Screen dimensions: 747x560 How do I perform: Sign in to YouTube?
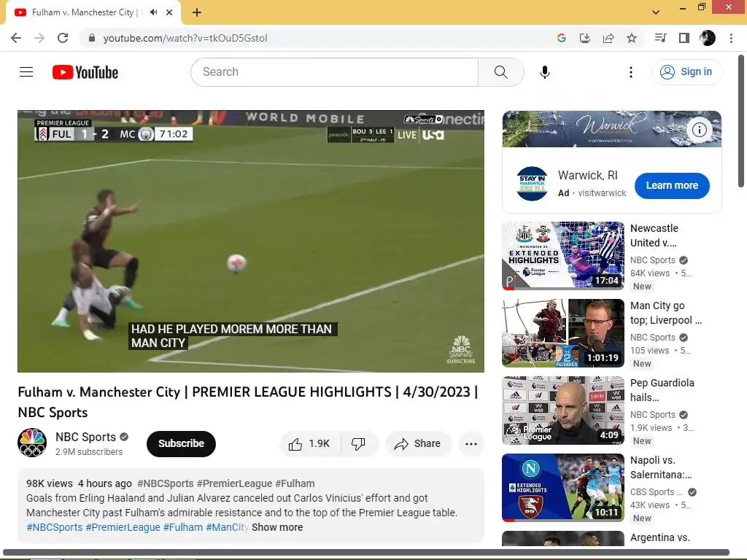(x=686, y=72)
